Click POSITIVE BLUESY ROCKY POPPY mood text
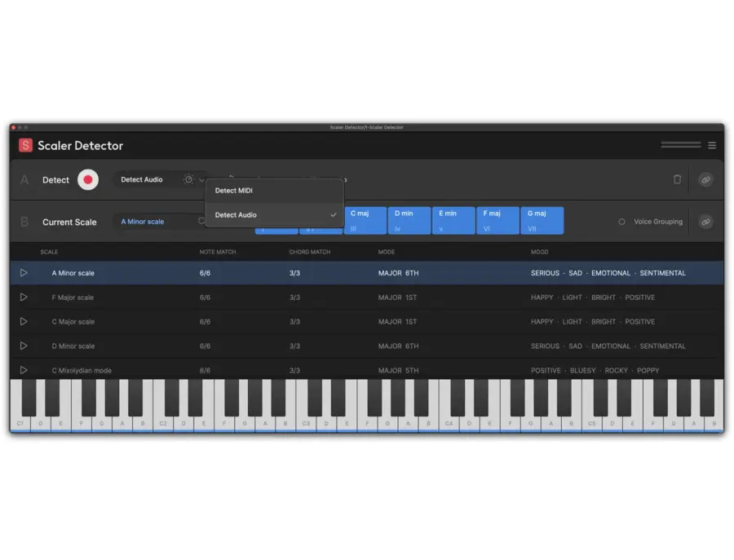734x560 pixels. click(x=595, y=371)
